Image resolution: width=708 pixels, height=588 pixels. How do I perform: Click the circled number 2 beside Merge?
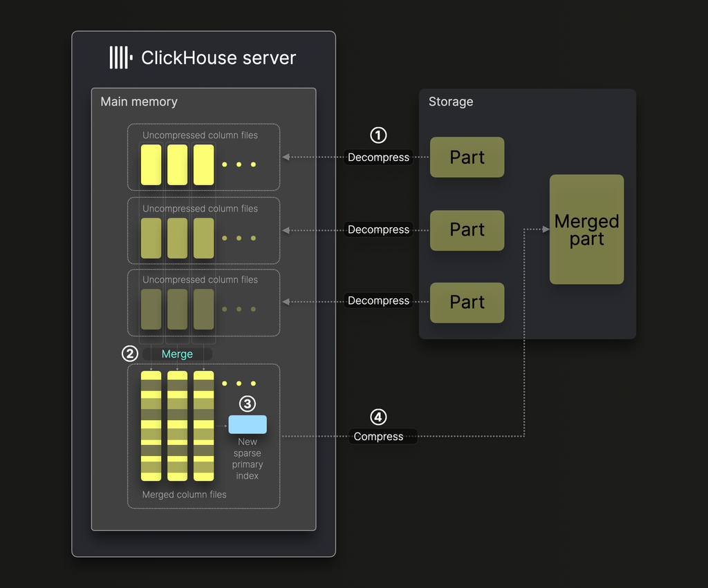pos(129,354)
